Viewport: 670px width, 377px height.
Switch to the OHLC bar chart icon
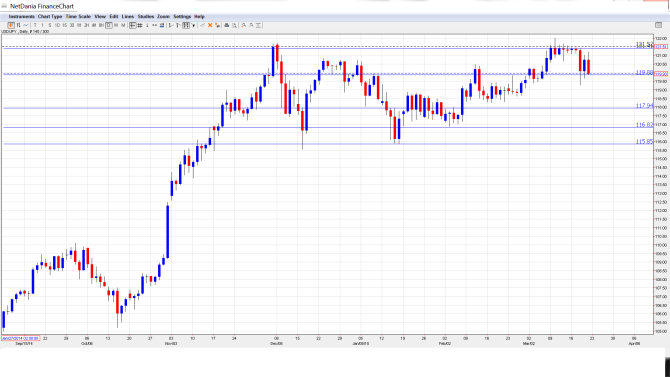click(x=18, y=25)
